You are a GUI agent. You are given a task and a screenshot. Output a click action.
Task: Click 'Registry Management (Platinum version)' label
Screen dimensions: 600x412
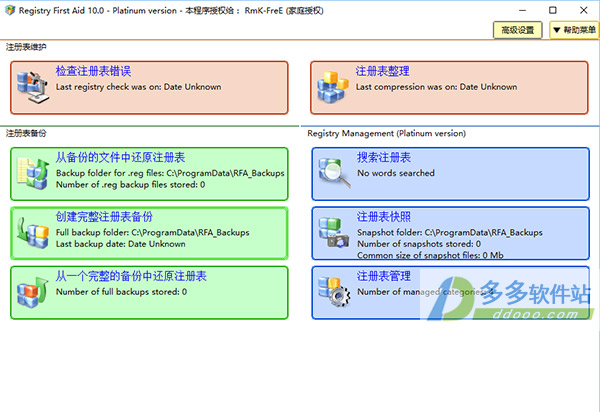click(x=386, y=133)
